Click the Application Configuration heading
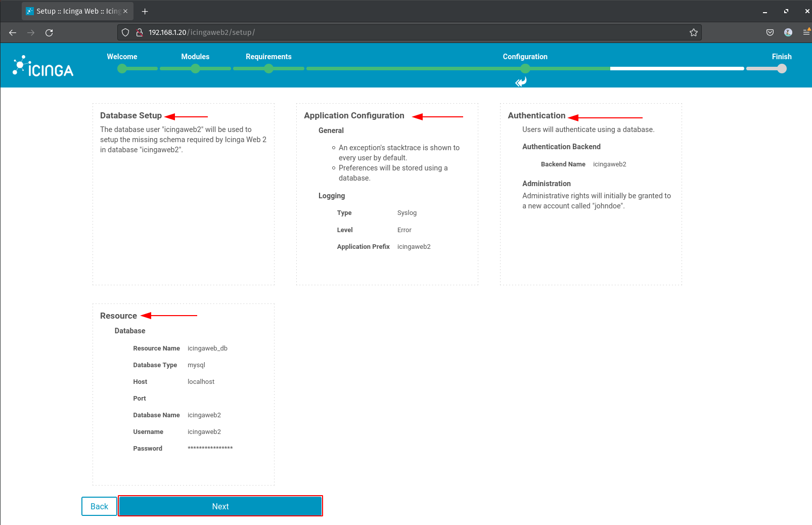 click(x=354, y=115)
